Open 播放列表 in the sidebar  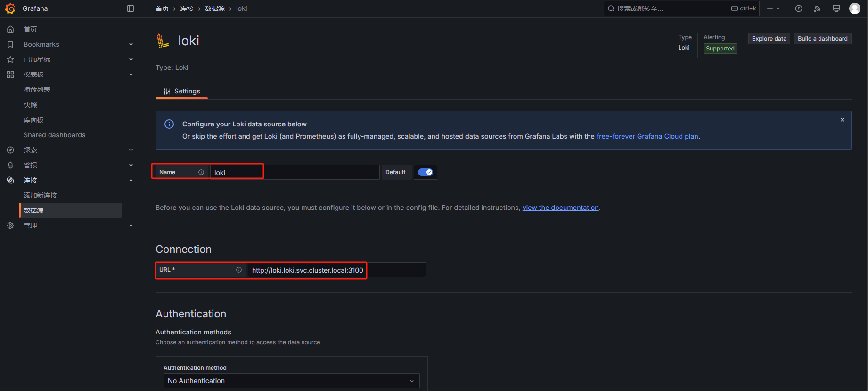click(x=37, y=90)
